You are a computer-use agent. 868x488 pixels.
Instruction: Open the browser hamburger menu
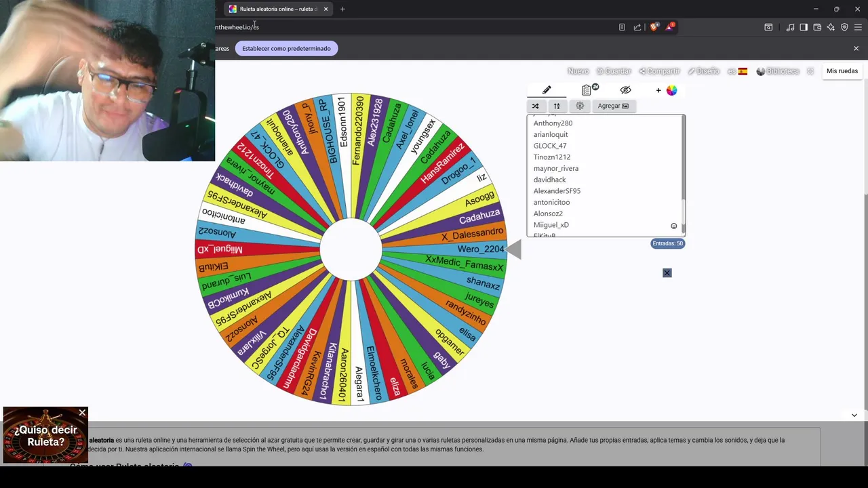858,27
